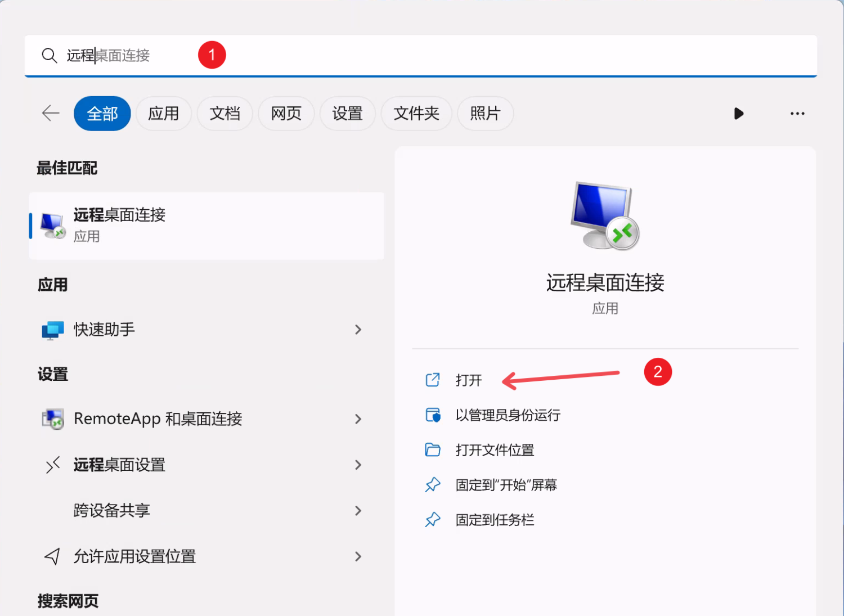Go back with the left arrow

pyautogui.click(x=51, y=113)
